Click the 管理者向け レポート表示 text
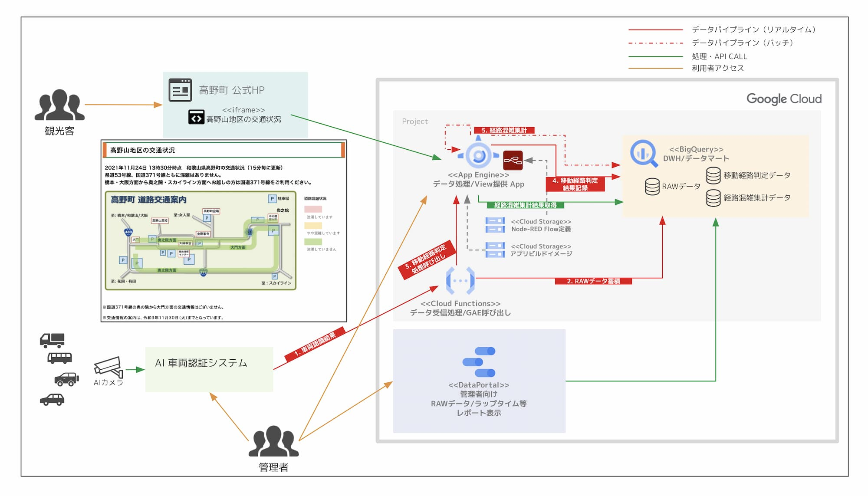The image size is (868, 496). tap(479, 403)
